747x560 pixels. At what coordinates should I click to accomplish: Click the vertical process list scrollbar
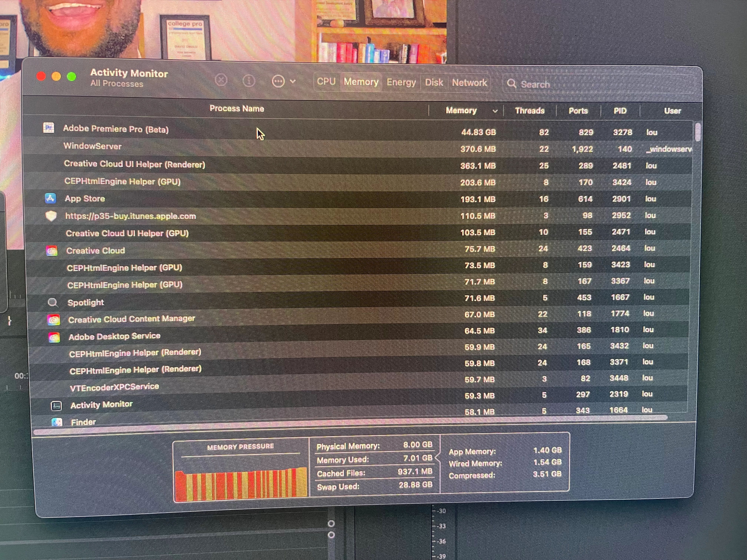point(698,132)
